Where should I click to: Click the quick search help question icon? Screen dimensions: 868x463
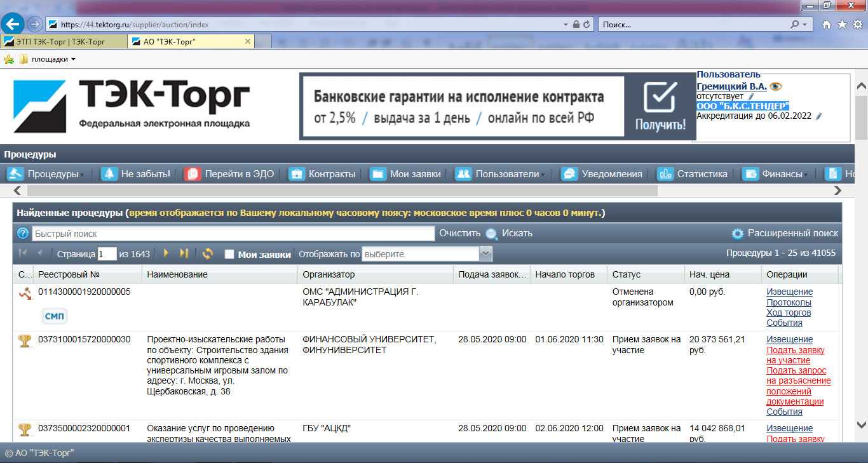click(x=23, y=233)
